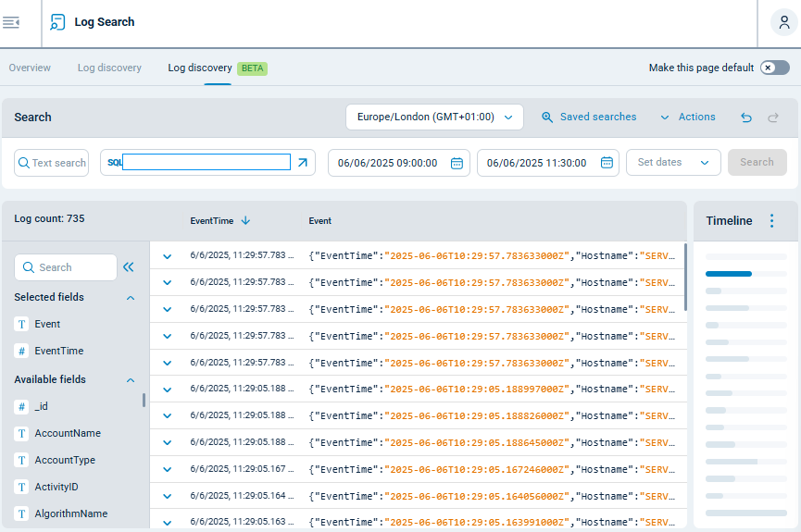
Task: Toggle the left navigation menu icon
Action: (11, 22)
